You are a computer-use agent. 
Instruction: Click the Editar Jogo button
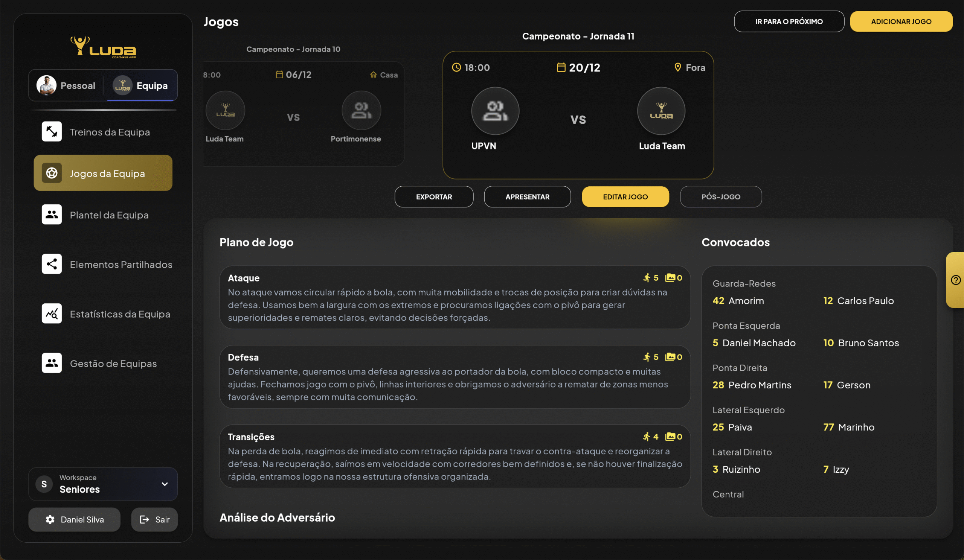[625, 196]
